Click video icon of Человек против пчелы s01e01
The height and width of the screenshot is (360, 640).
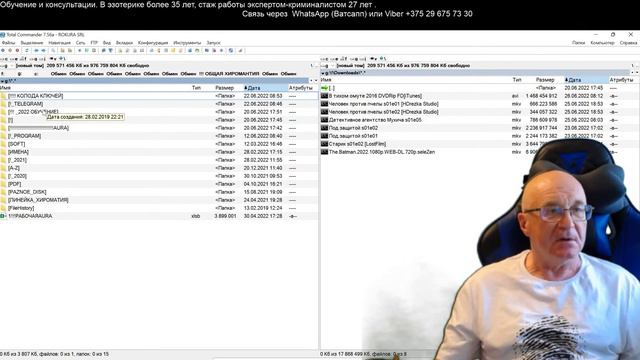(x=324, y=104)
